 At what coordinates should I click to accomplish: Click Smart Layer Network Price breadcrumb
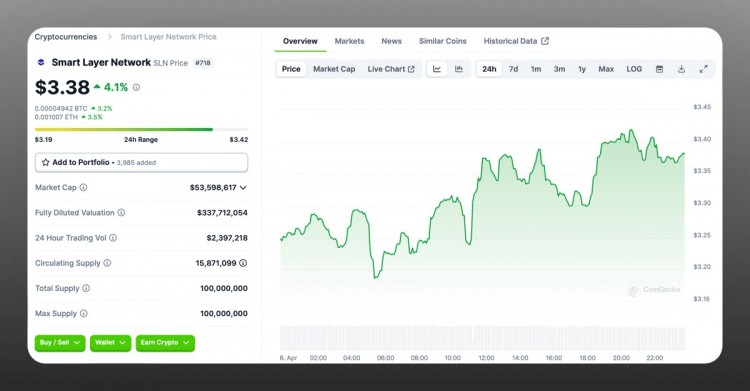click(x=168, y=37)
